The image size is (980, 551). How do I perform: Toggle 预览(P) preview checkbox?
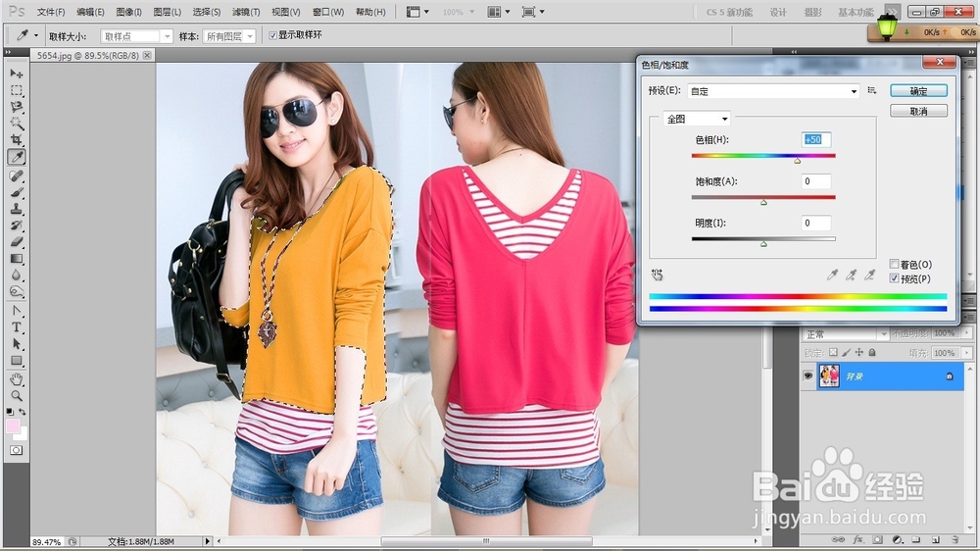pos(895,278)
